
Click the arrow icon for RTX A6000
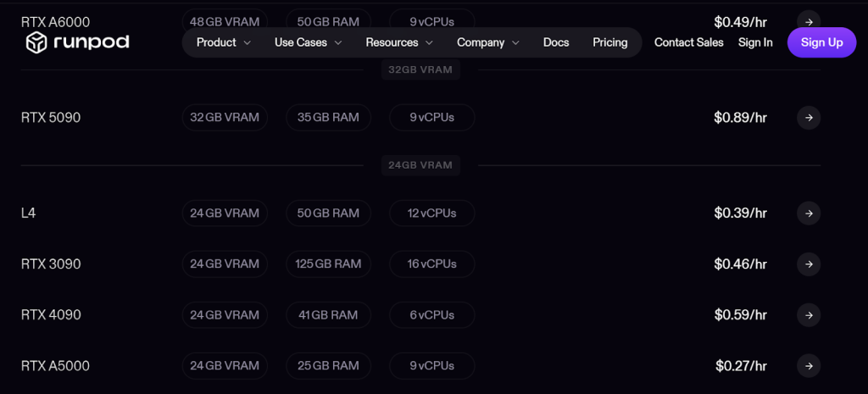pyautogui.click(x=809, y=21)
